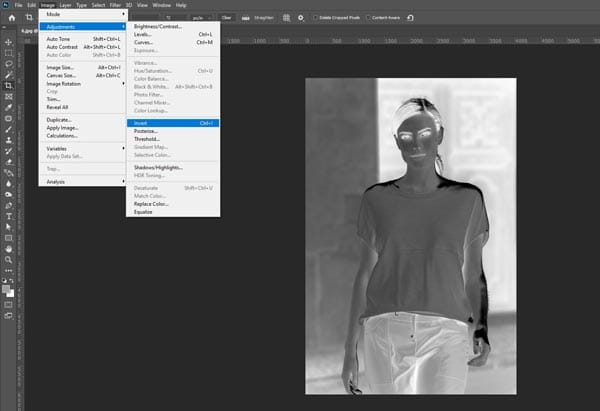
Task: Change the screen mode
Action: pos(8,316)
